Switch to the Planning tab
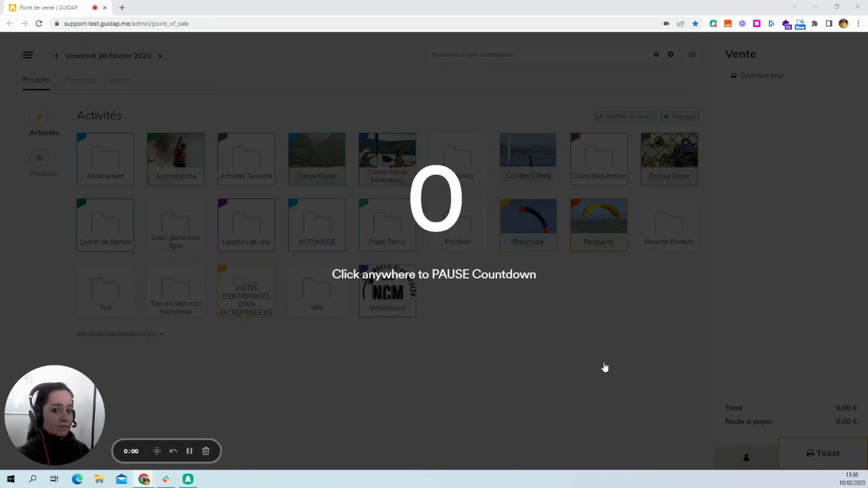 tap(79, 80)
